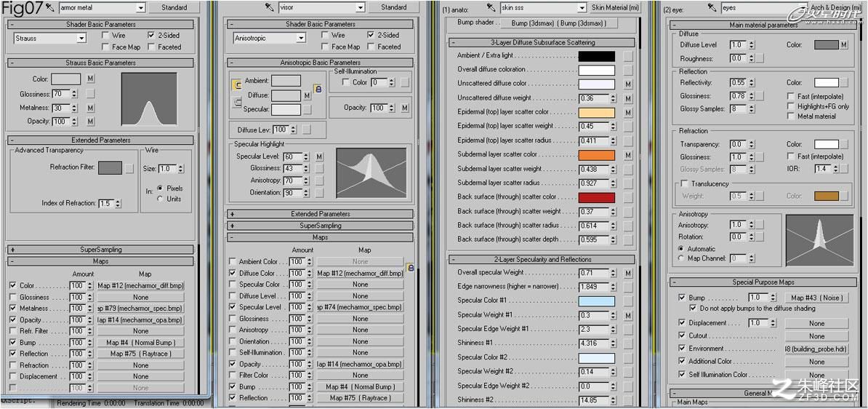Click the M button beside Specular Level
The image size is (868, 409).
[x=319, y=157]
